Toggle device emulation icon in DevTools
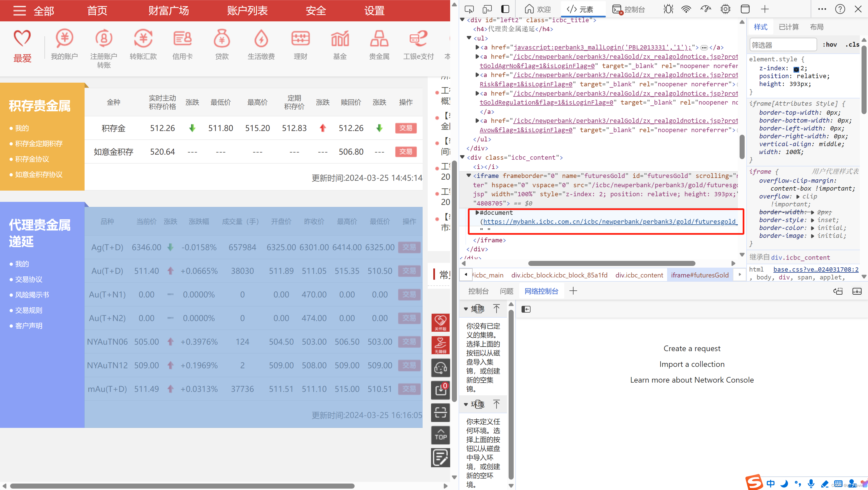Viewport: 868px width, 490px height. pyautogui.click(x=487, y=9)
